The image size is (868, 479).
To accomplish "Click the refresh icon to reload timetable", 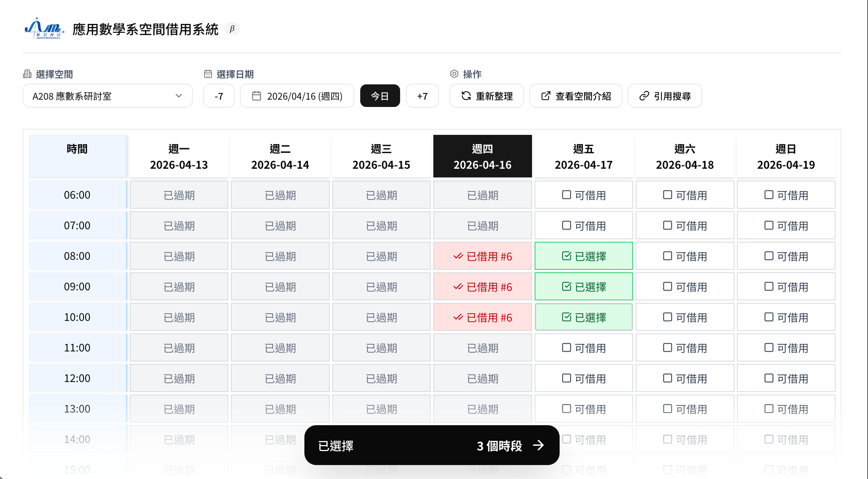I will [466, 96].
